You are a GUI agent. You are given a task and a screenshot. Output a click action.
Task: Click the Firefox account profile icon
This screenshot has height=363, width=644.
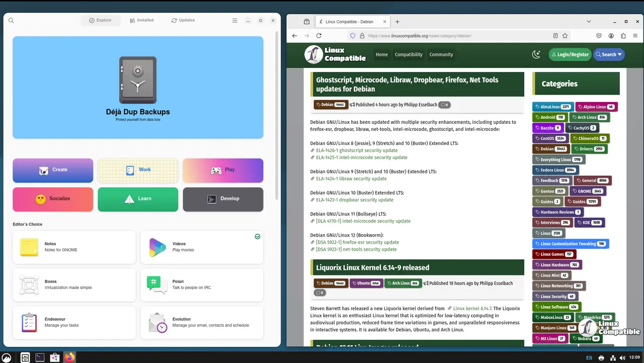pos(611,36)
